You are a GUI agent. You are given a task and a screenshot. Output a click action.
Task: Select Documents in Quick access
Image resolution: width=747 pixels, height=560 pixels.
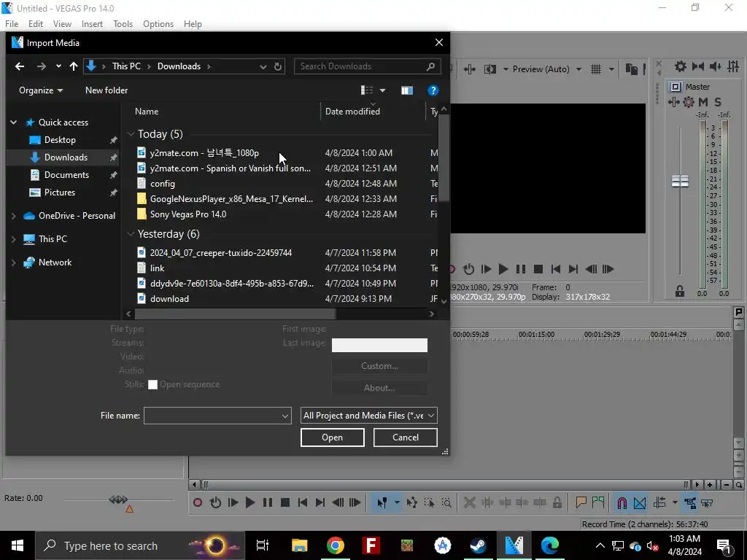coord(66,175)
